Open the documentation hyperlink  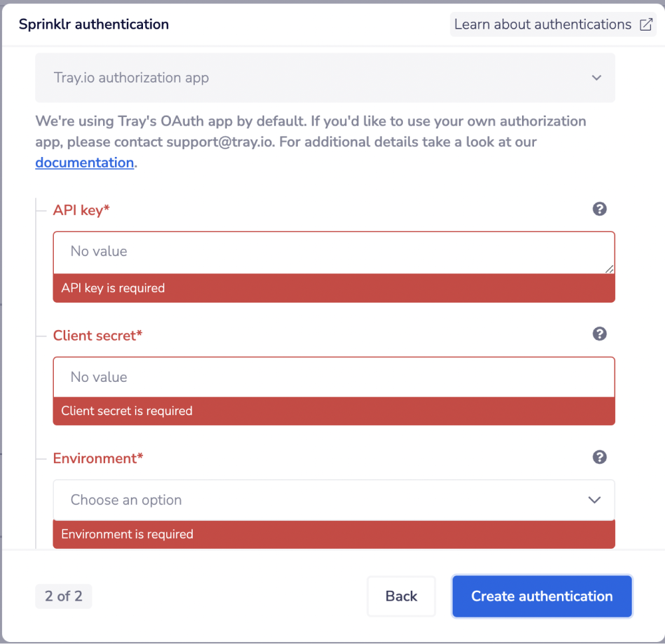[x=84, y=162]
